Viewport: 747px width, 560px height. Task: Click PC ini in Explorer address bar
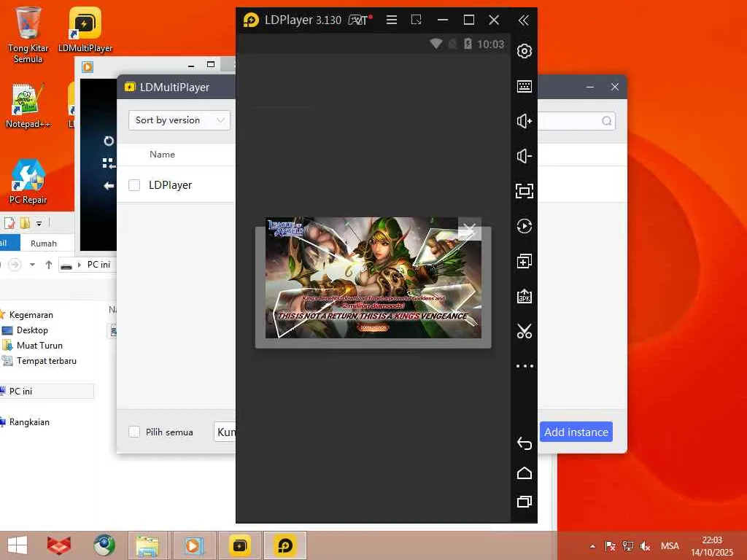click(98, 264)
